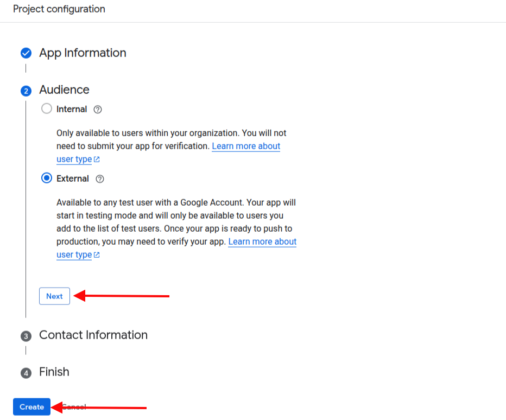506x420 pixels.
Task: Click the Audience step heading
Action: [64, 90]
